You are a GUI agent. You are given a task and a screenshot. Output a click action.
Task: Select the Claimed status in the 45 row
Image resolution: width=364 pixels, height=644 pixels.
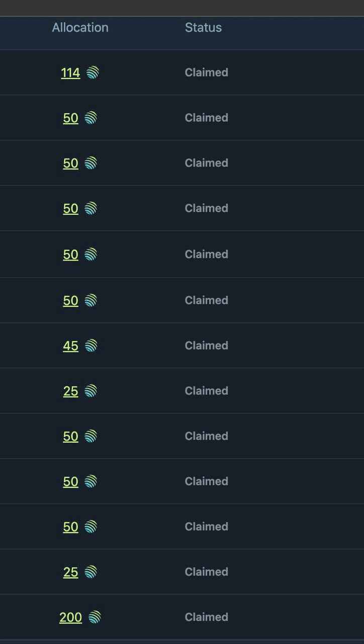point(206,346)
